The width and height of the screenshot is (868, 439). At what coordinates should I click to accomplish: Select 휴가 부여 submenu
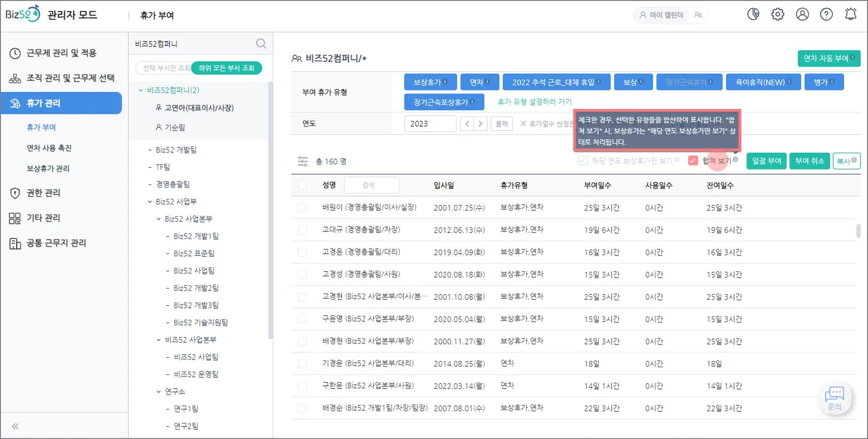(x=41, y=127)
